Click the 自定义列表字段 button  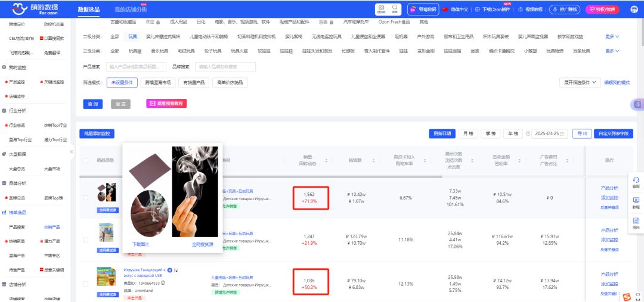[614, 134]
